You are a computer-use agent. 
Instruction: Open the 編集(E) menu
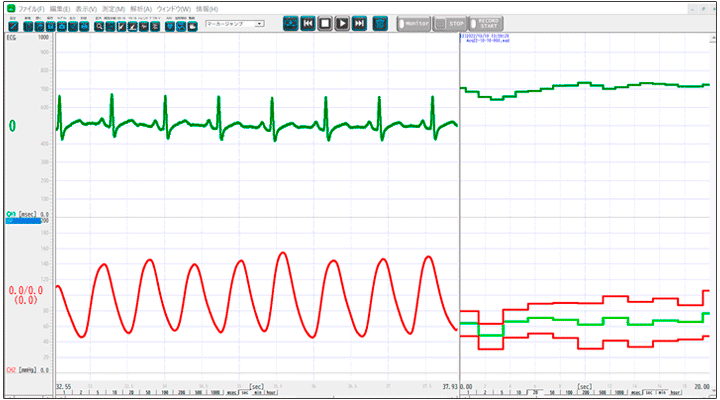[x=60, y=9]
